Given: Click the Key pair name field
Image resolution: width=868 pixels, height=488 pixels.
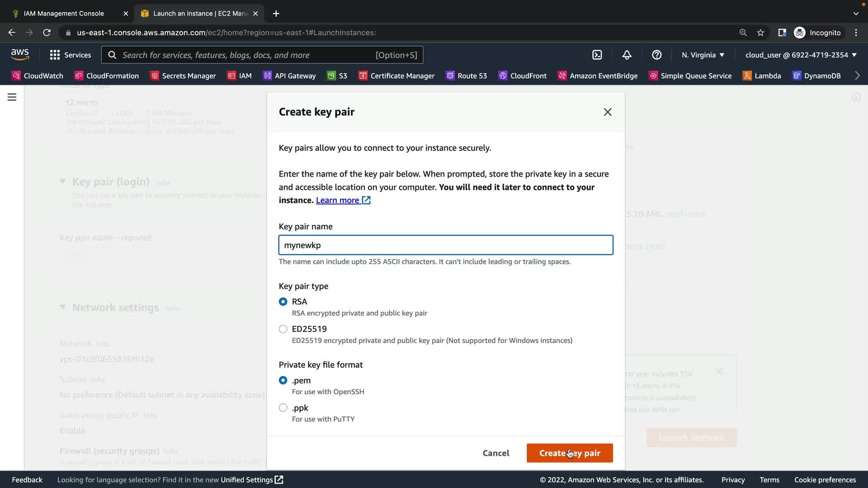Looking at the screenshot, I should point(445,245).
